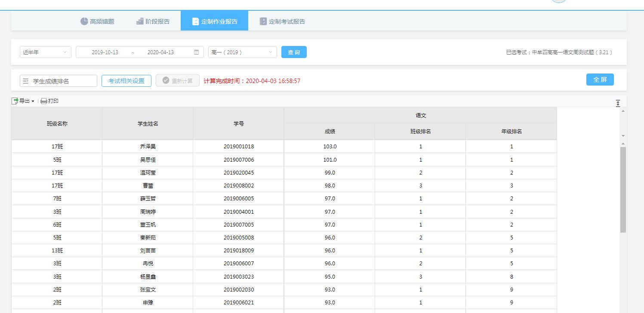Click the export (导出) icon
This screenshot has height=313, width=644.
pos(15,101)
